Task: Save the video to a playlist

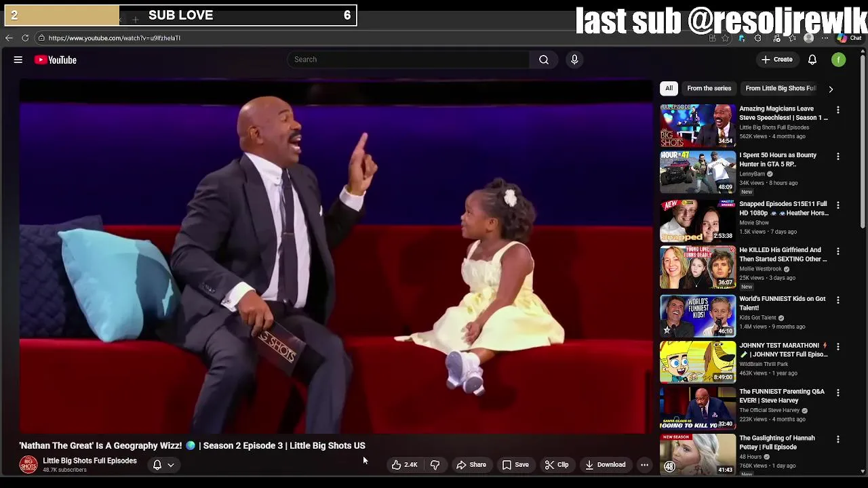Action: point(515,465)
